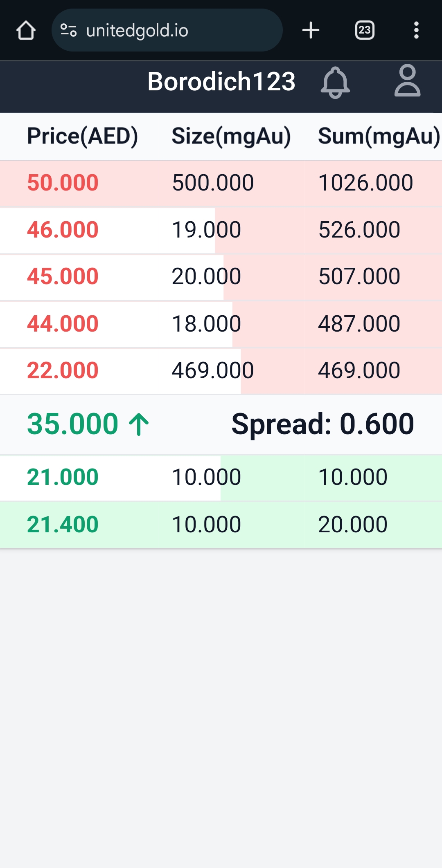Click the Sum(mgAu) column header
This screenshot has height=868, width=442.
379,136
